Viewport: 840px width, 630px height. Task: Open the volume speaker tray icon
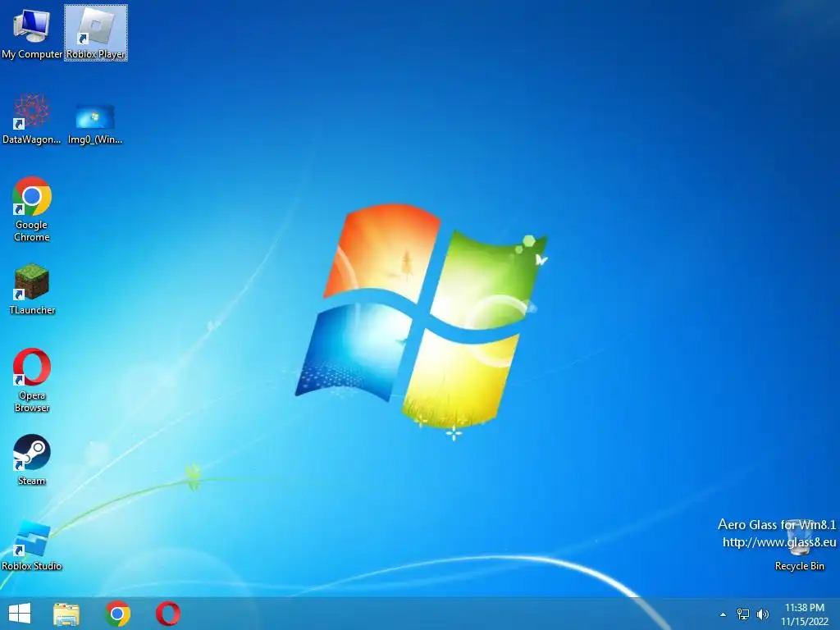[763, 614]
